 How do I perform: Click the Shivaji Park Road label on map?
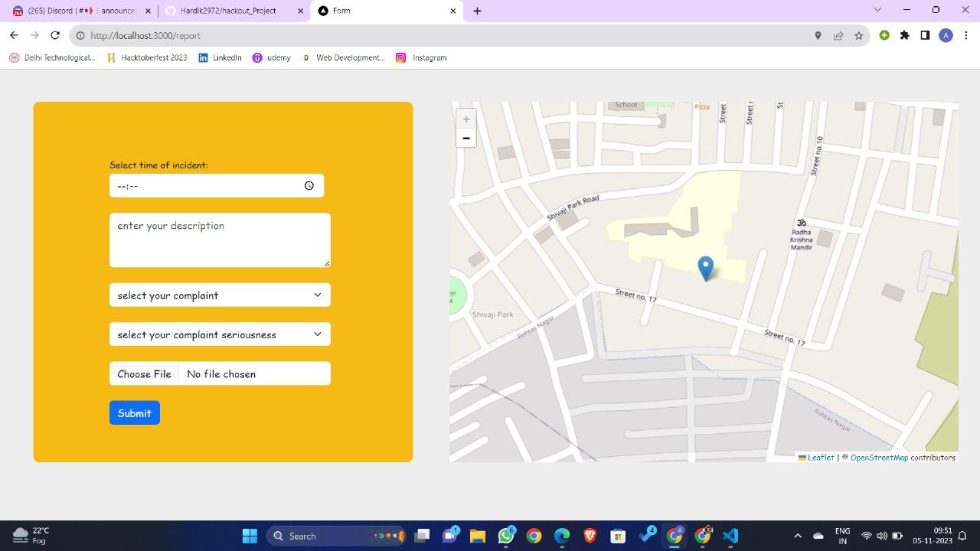pyautogui.click(x=573, y=208)
